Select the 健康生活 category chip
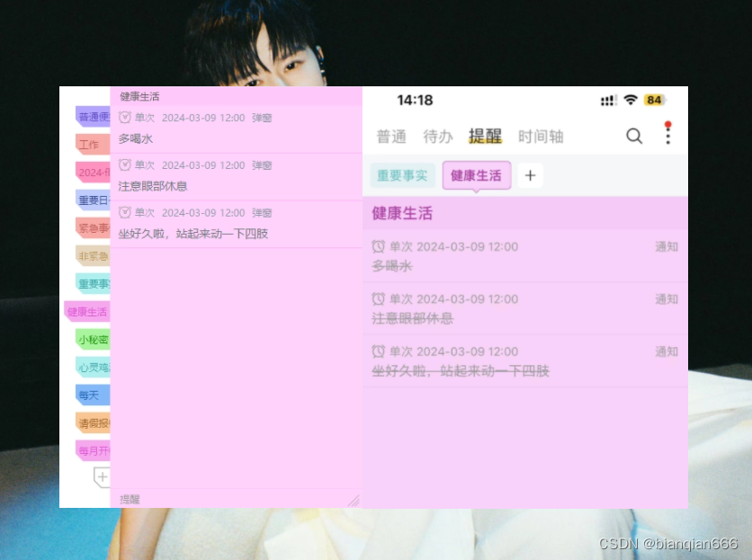The width and height of the screenshot is (752, 560). pos(476,175)
